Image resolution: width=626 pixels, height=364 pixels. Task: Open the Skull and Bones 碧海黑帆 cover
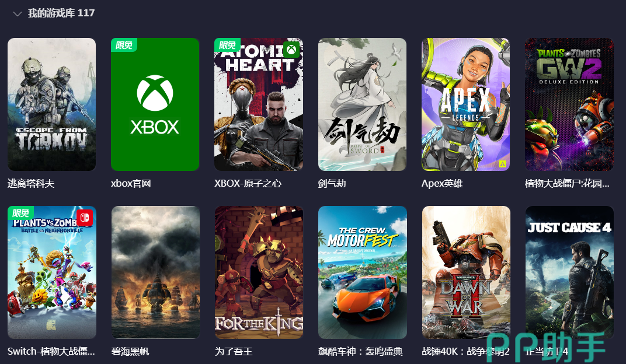155,272
